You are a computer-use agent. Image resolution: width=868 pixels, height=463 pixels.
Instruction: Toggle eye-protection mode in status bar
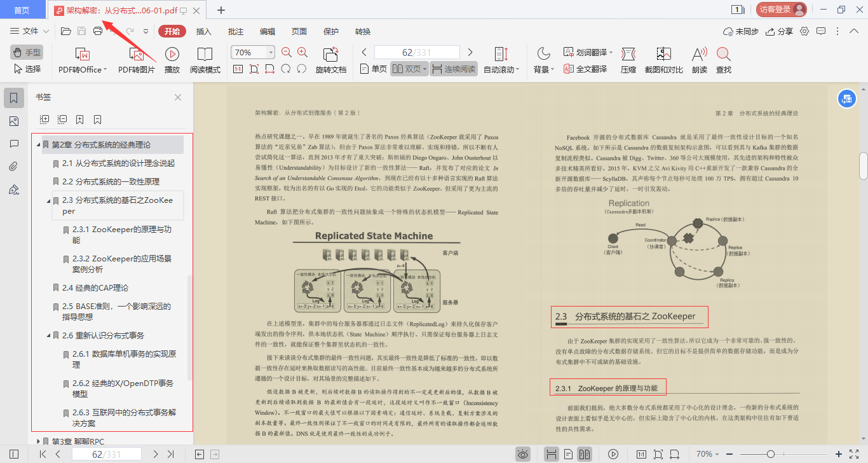click(x=523, y=454)
